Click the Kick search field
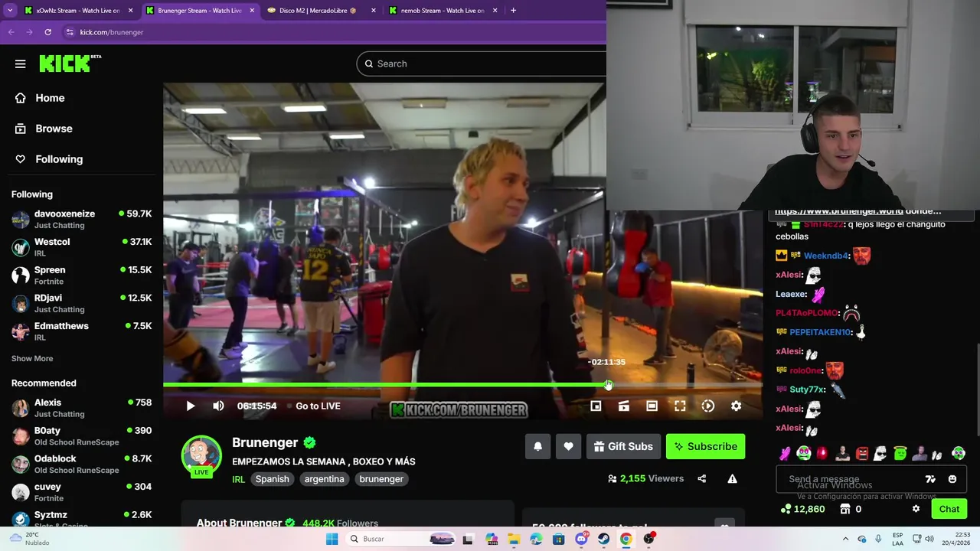 482,64
